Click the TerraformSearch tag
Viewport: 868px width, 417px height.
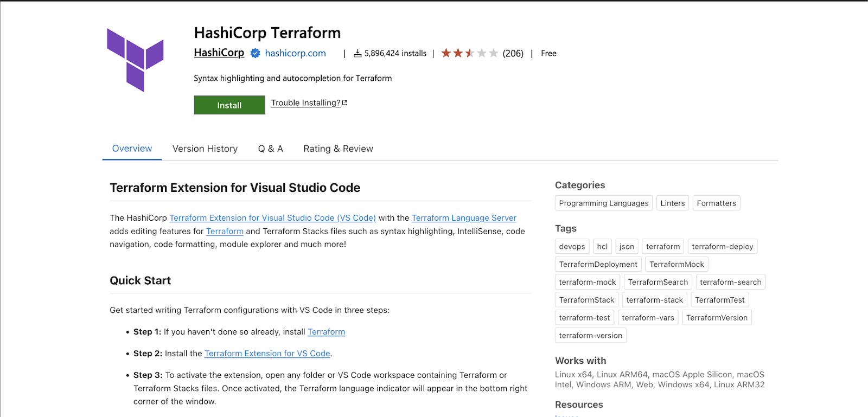[658, 283]
